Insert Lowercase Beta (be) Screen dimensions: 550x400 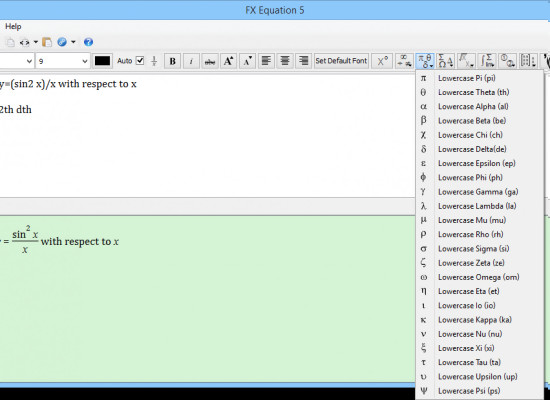tap(479, 121)
